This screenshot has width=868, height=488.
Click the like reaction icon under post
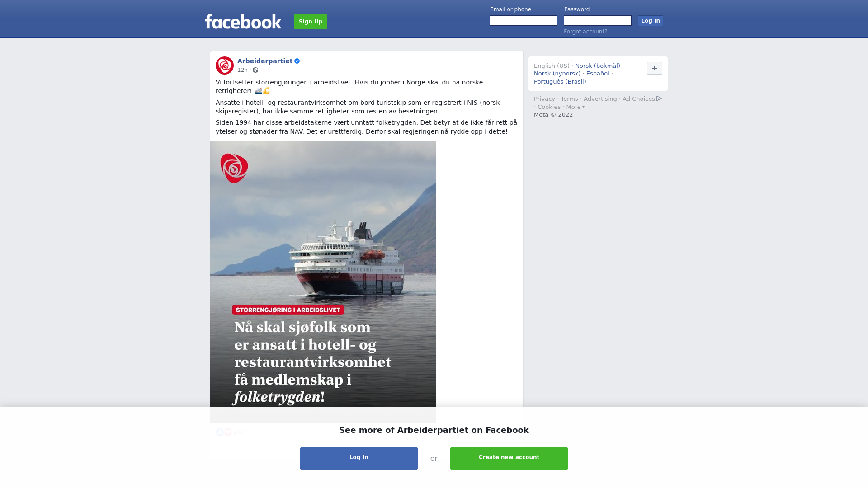220,432
